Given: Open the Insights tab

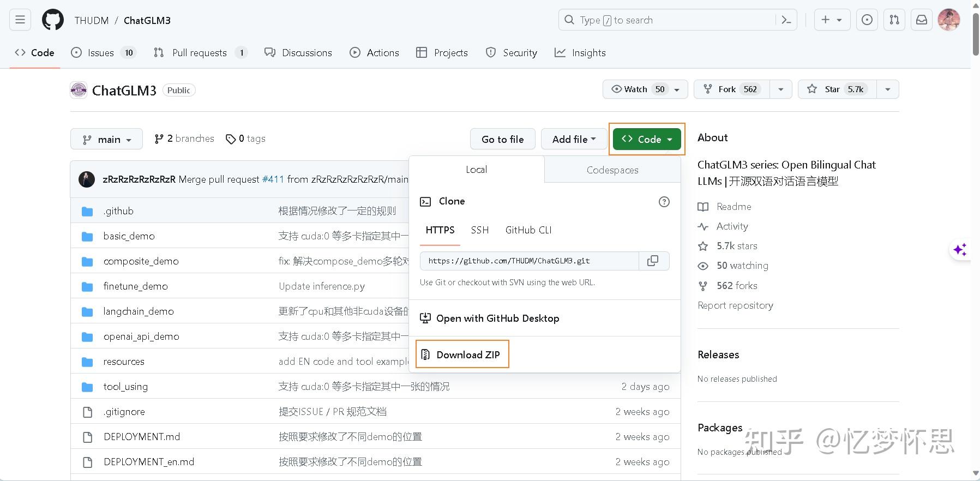Looking at the screenshot, I should pos(580,53).
